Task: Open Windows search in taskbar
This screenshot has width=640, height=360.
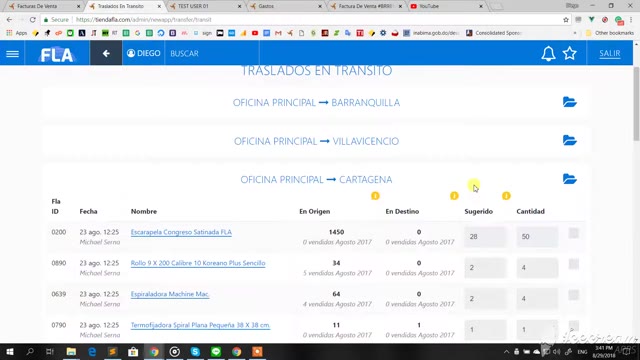Action: tap(30, 351)
